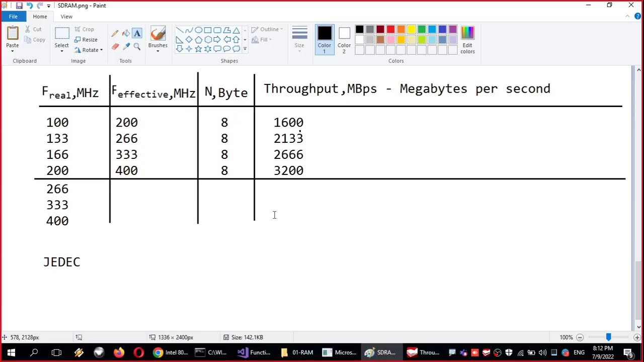Open the Resize dialog

coord(86,40)
